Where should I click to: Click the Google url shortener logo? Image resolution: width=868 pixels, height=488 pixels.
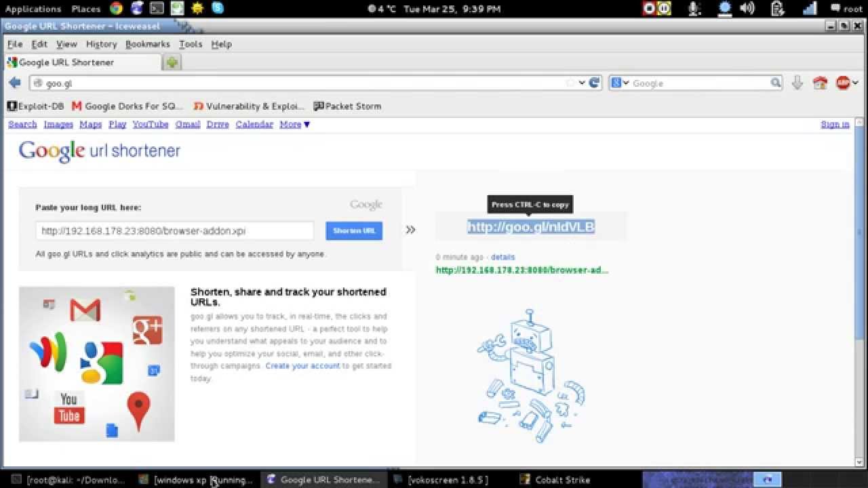coord(100,150)
